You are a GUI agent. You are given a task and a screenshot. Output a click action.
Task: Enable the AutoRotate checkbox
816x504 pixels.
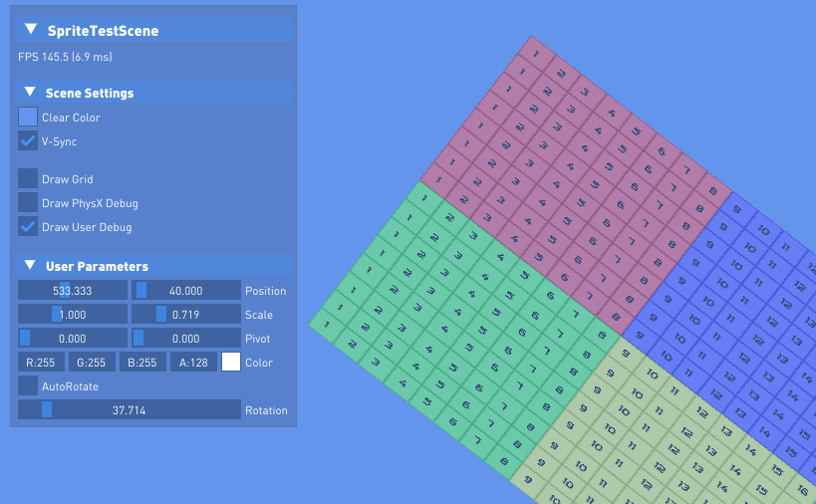28,385
